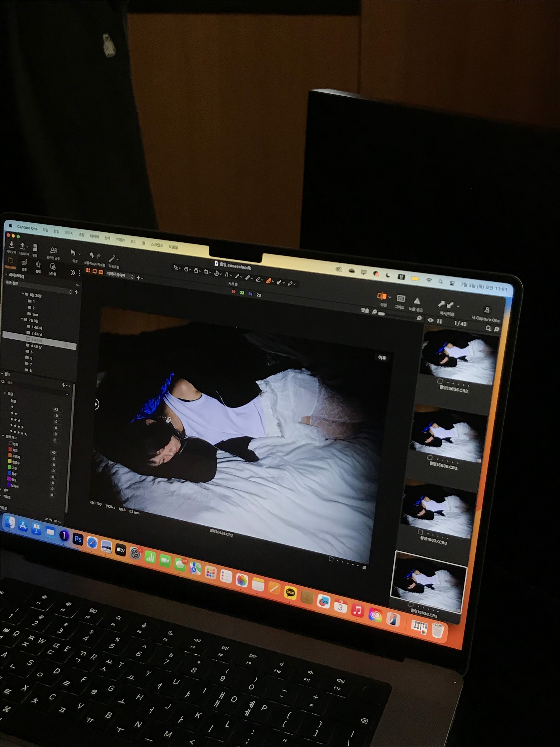Open the 카메라 (Camera) menu

[x=120, y=240]
